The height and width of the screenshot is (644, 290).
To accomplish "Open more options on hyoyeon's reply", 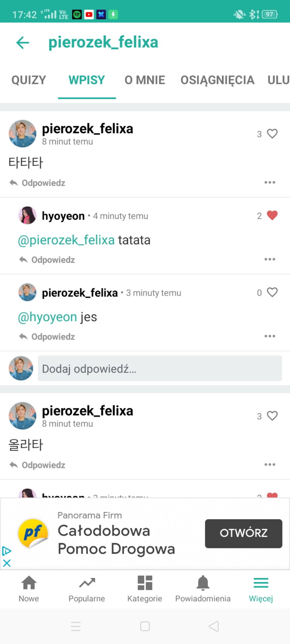I will [x=270, y=259].
